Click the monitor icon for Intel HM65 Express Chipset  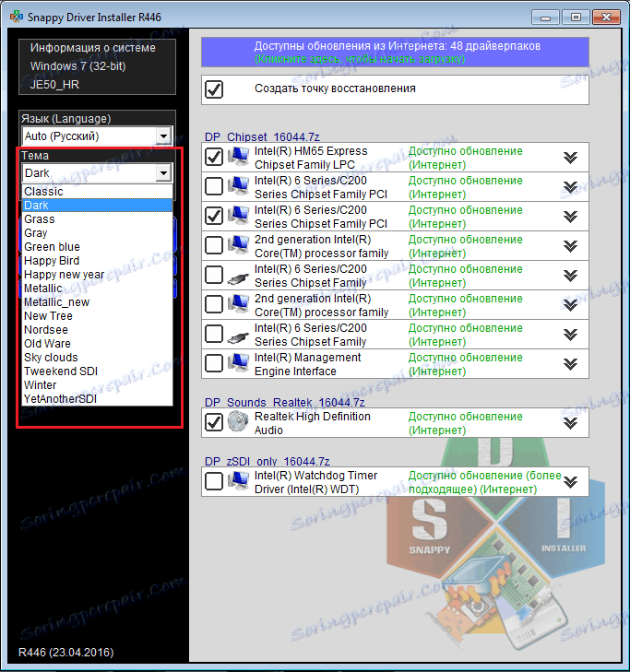pyautogui.click(x=238, y=157)
